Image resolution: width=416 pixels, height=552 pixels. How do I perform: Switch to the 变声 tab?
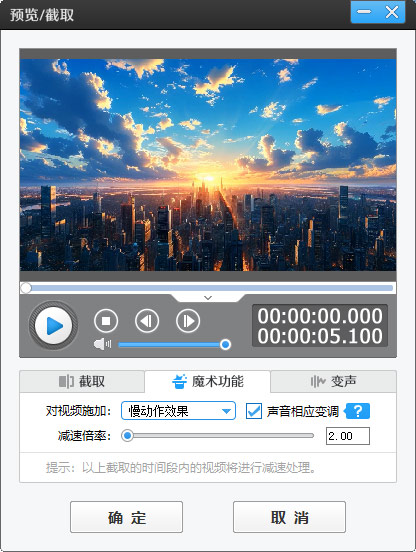333,381
